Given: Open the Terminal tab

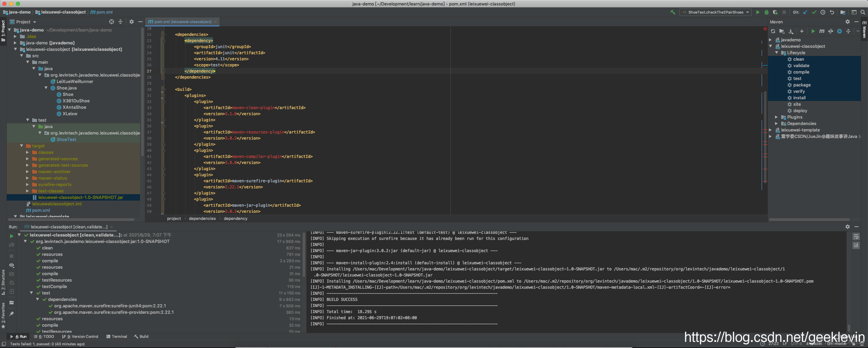Looking at the screenshot, I should pos(117,336).
